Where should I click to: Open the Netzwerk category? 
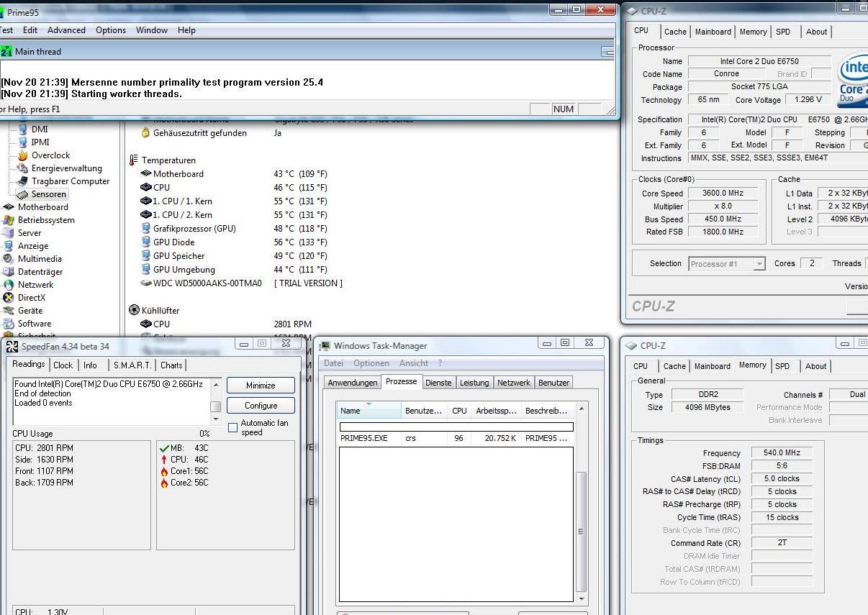[35, 285]
